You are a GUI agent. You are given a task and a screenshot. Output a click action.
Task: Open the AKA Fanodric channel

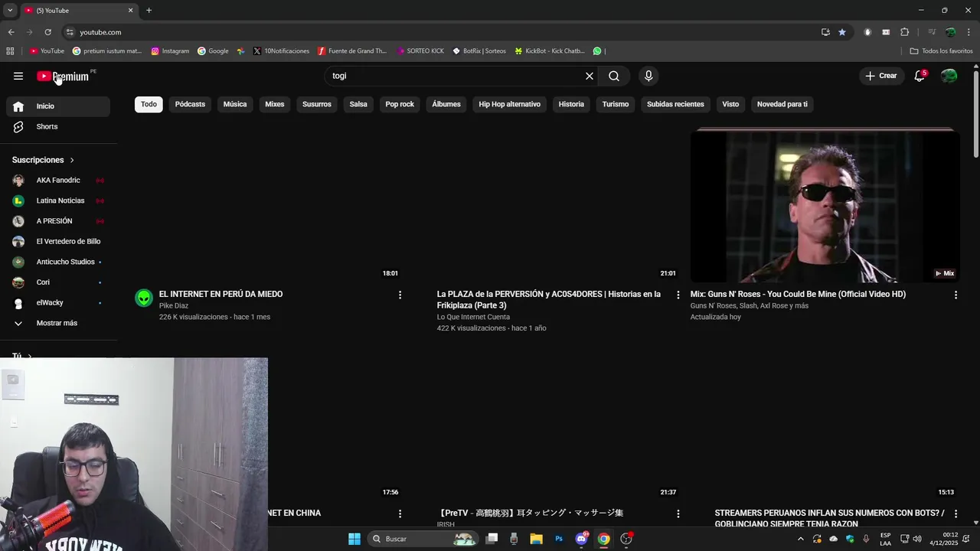(x=58, y=181)
